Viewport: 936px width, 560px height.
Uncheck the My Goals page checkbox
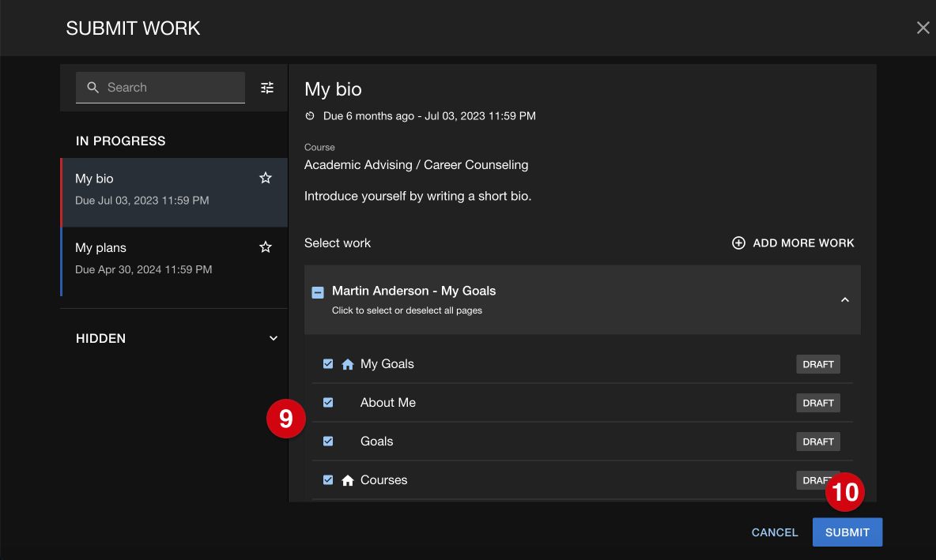pyautogui.click(x=328, y=364)
